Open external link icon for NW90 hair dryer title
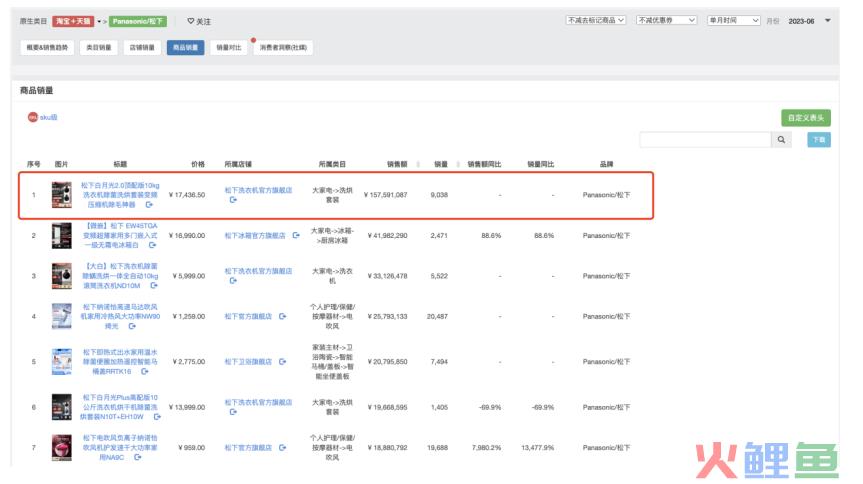 point(132,327)
